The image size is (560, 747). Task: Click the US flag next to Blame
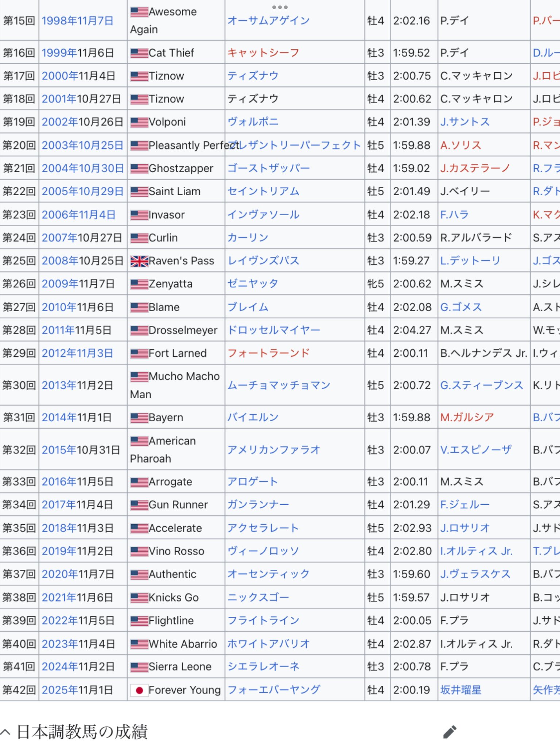point(139,307)
